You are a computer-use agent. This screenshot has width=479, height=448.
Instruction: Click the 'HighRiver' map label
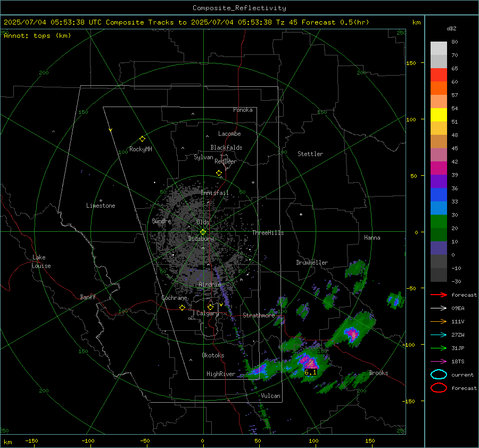click(221, 374)
